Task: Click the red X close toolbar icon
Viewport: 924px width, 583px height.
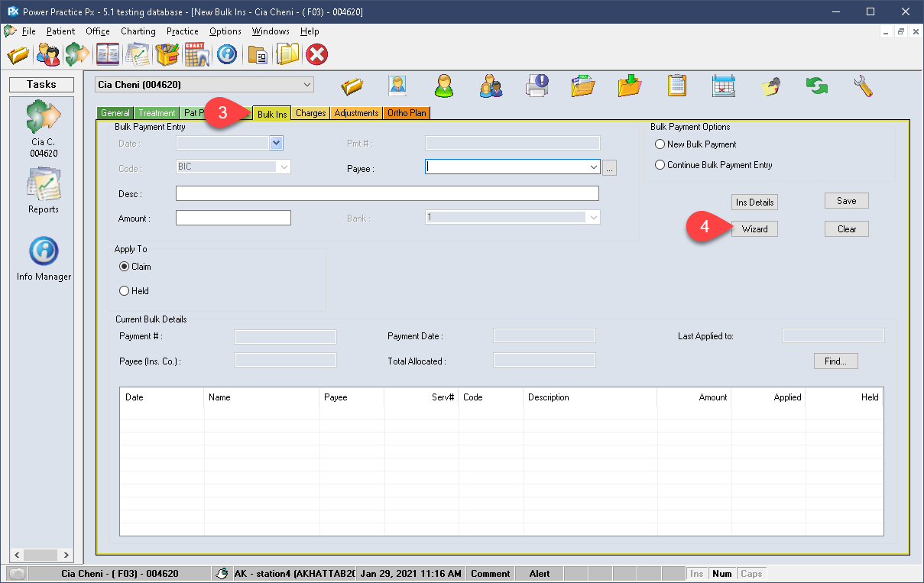Action: tap(316, 54)
